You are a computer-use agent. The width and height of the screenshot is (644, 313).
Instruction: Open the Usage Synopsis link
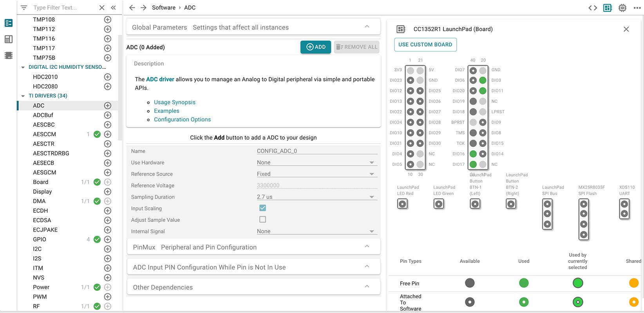click(x=174, y=102)
